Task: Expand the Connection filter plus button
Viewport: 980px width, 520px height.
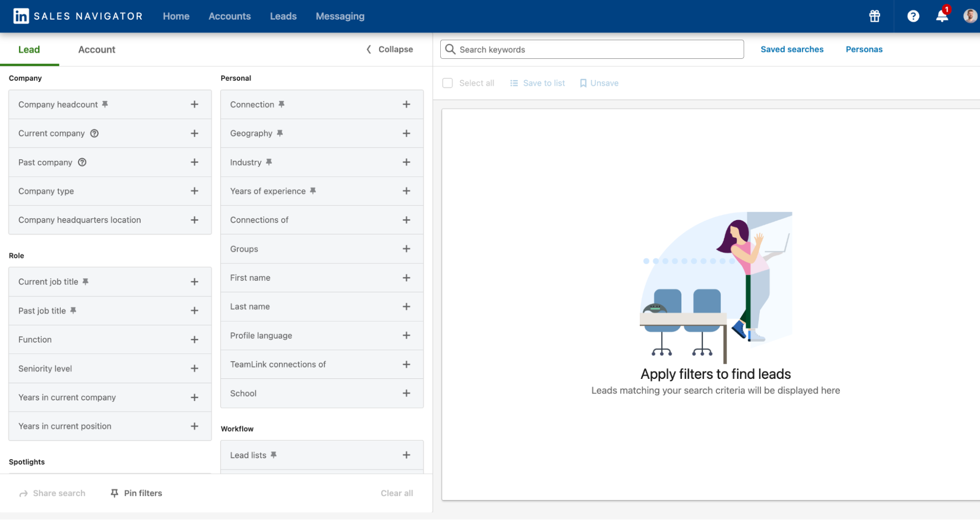Action: coord(406,104)
